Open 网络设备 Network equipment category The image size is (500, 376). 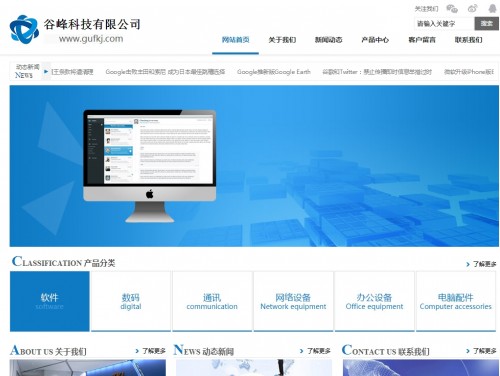pyautogui.click(x=293, y=301)
